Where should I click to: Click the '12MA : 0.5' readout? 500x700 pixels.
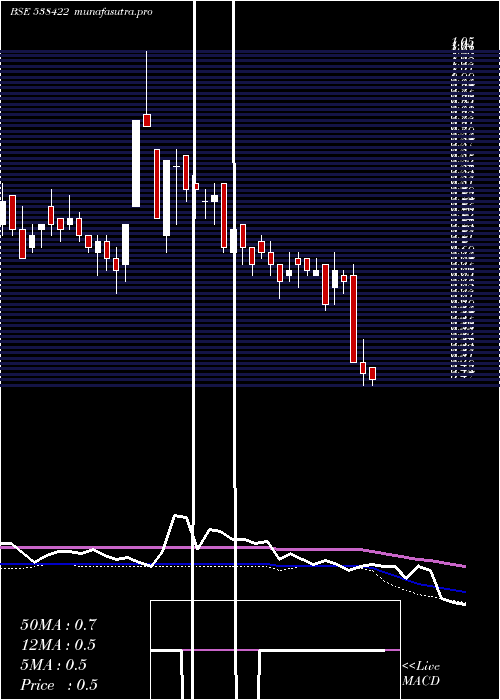[58, 645]
